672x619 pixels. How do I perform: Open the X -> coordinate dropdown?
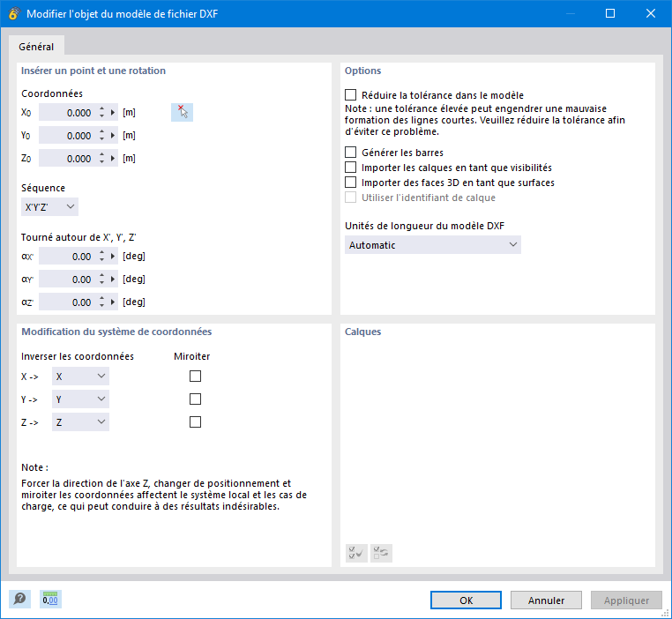80,377
